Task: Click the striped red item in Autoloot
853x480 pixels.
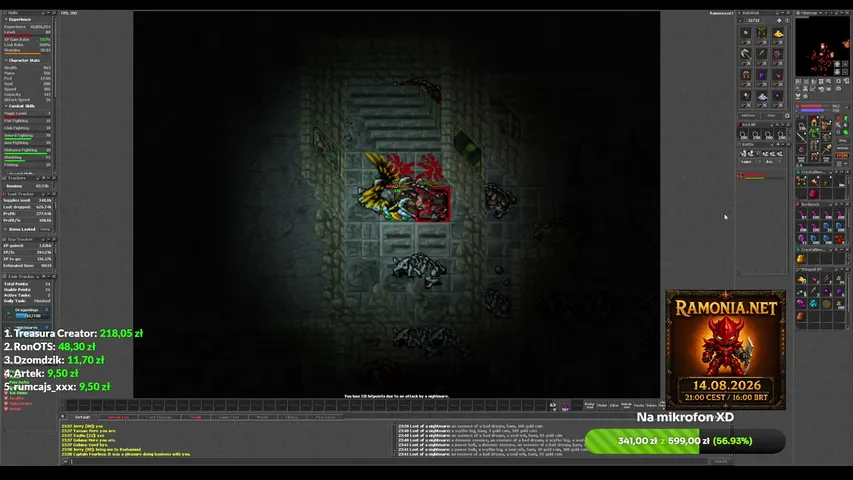Action: click(x=777, y=54)
